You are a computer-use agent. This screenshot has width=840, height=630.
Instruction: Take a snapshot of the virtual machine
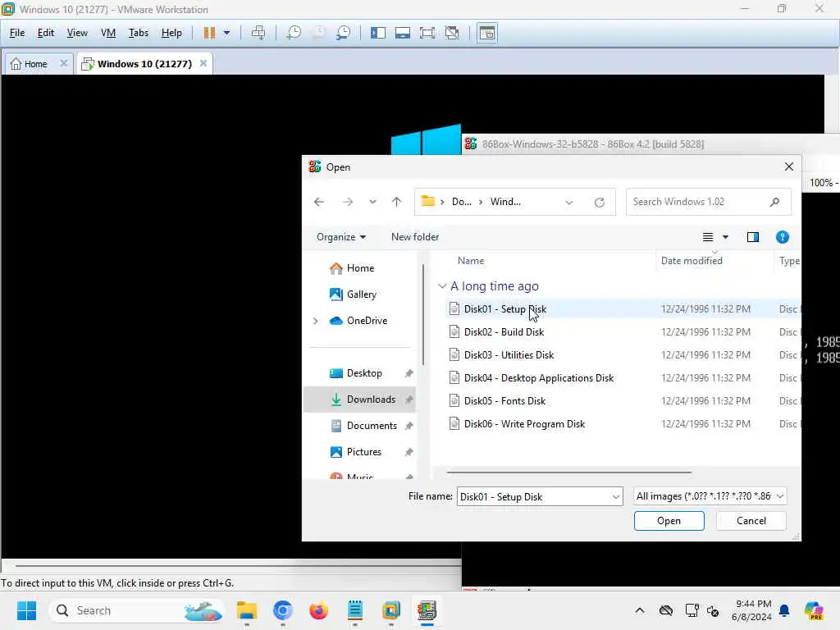[x=294, y=33]
